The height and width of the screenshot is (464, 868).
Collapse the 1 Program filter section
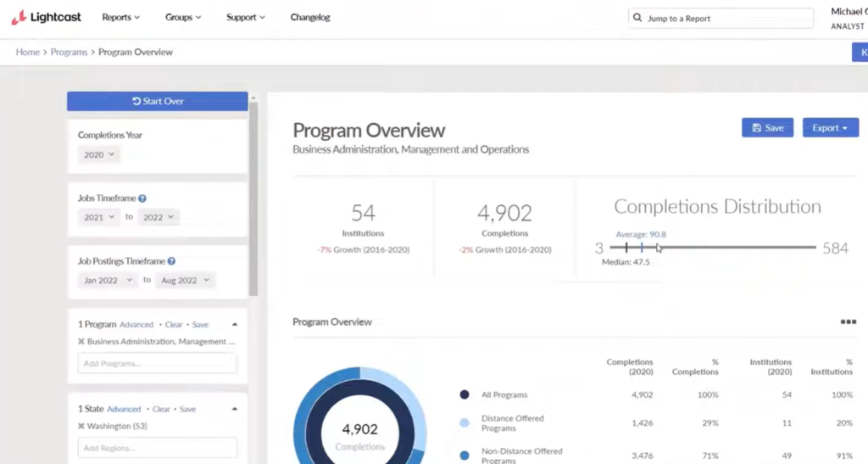(x=235, y=325)
